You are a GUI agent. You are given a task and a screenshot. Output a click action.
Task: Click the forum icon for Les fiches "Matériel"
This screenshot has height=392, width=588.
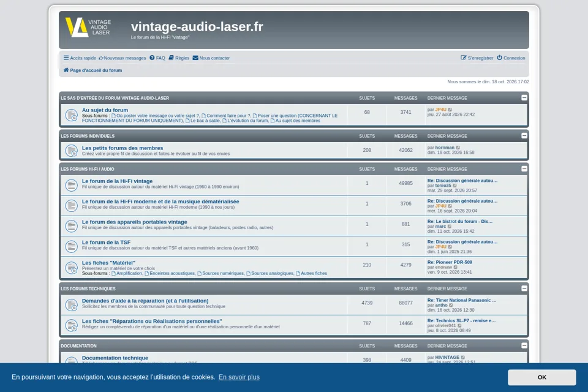(x=71, y=268)
